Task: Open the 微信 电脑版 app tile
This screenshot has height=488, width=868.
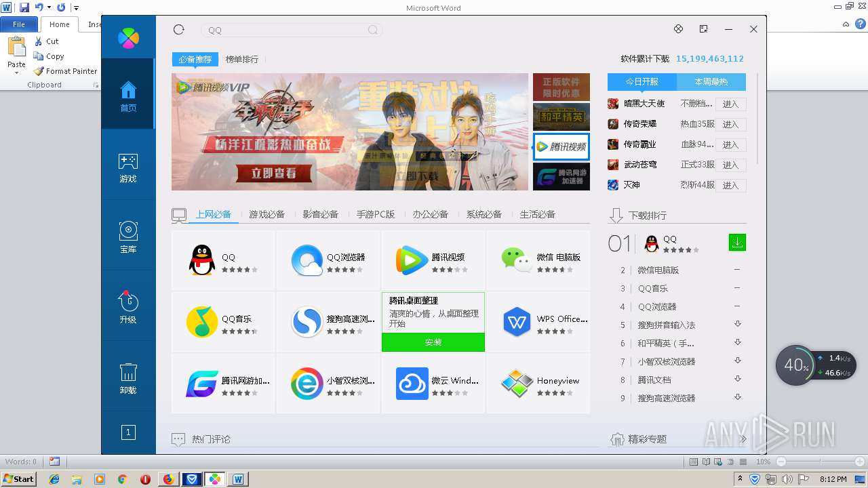Action: click(538, 261)
